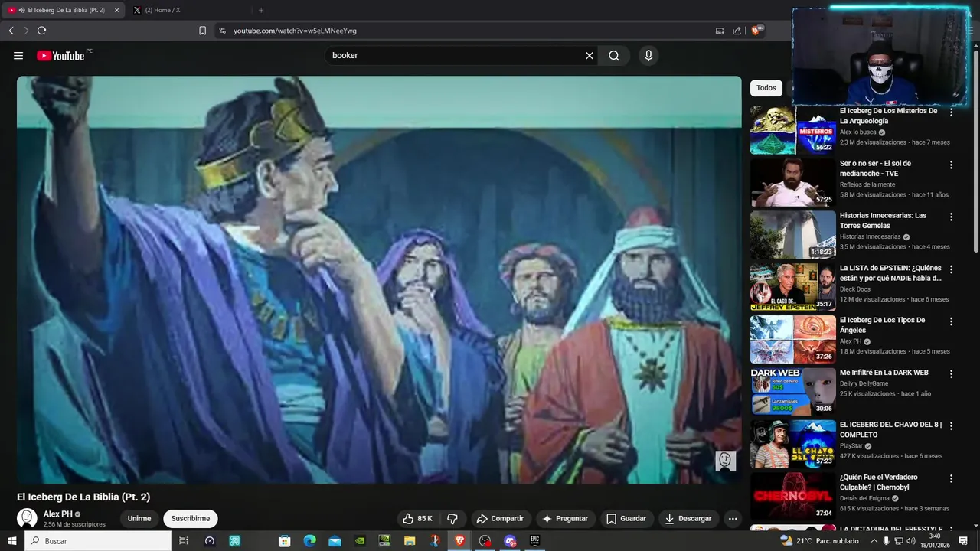Open site settings icon in address bar

pos(222,31)
